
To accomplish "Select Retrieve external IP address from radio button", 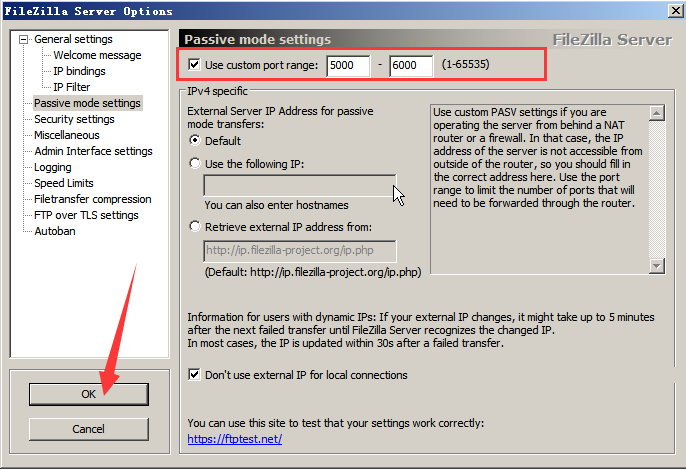I will [195, 227].
